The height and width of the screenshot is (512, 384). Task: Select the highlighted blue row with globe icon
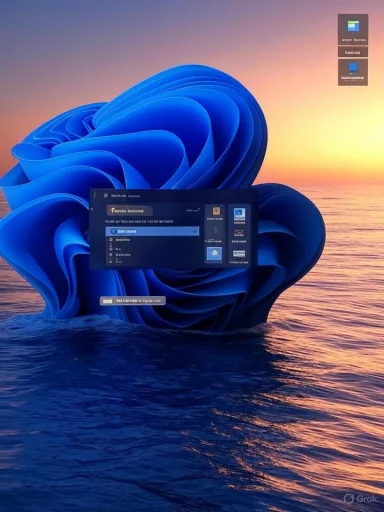tap(153, 231)
